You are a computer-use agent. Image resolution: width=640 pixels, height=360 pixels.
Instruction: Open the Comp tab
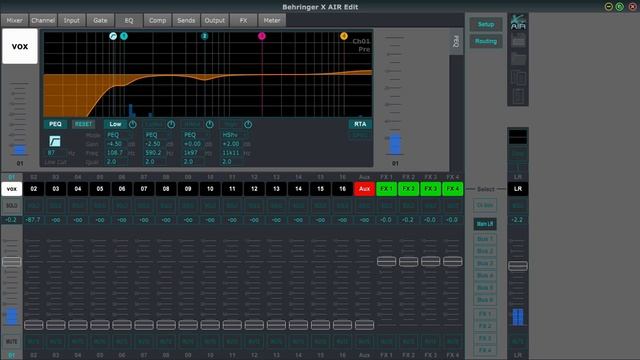pos(157,20)
